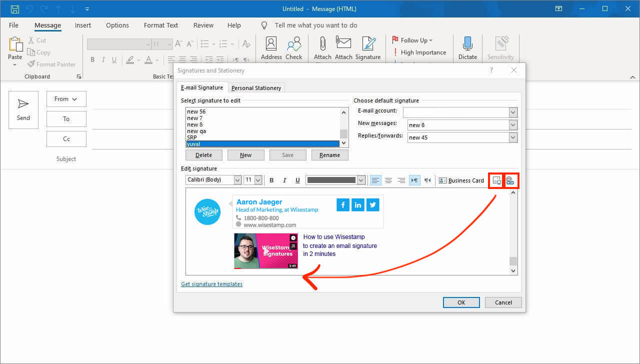Apply bold formatting to signature text
The image size is (640, 364).
pyautogui.click(x=271, y=180)
